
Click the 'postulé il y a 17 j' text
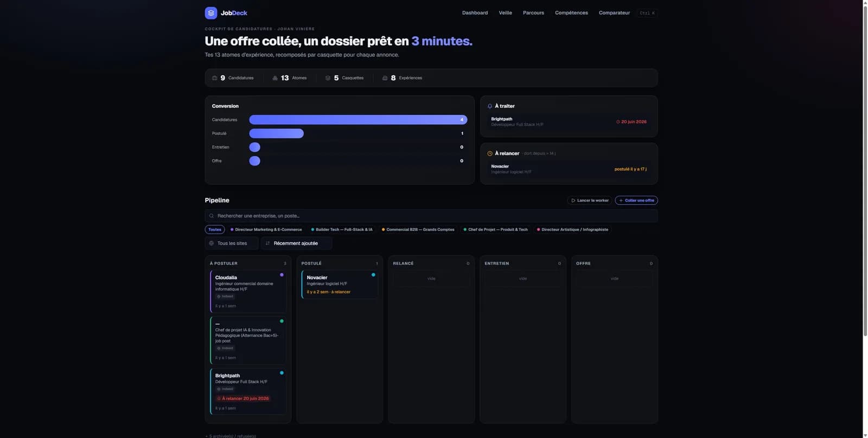(x=630, y=169)
